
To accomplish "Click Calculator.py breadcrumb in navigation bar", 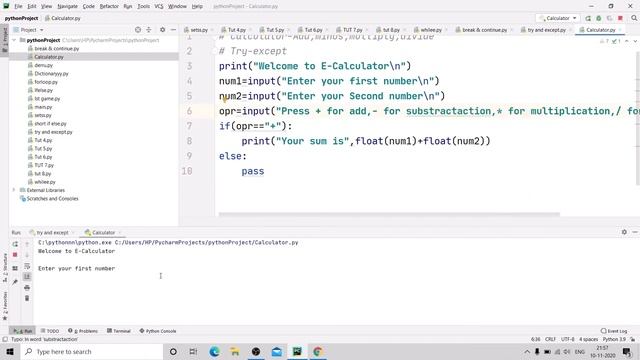I will click(x=62, y=18).
